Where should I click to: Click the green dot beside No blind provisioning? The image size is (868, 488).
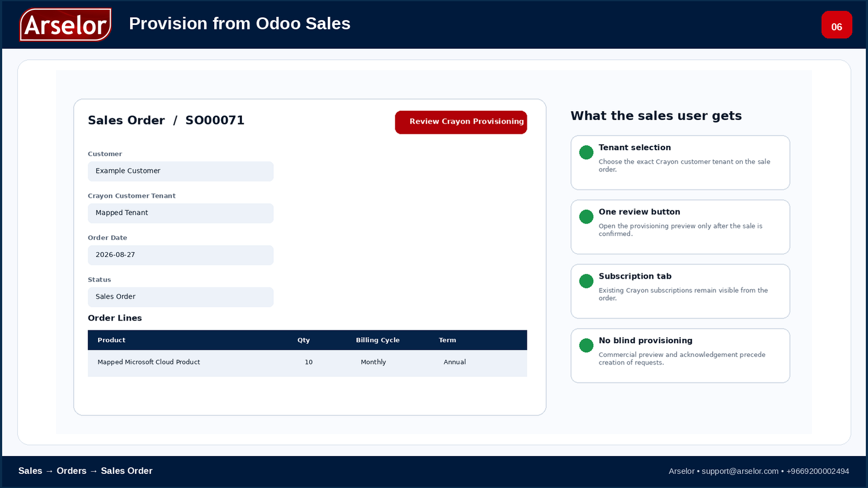(x=586, y=345)
